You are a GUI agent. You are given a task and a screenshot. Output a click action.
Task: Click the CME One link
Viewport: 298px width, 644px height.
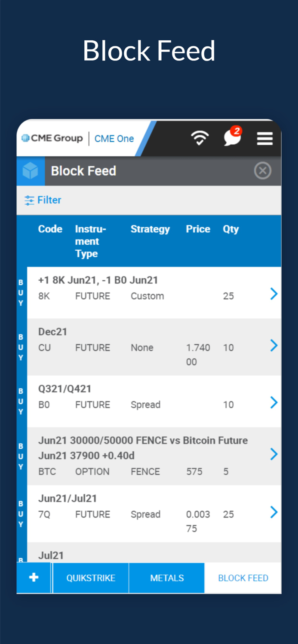[x=114, y=138]
